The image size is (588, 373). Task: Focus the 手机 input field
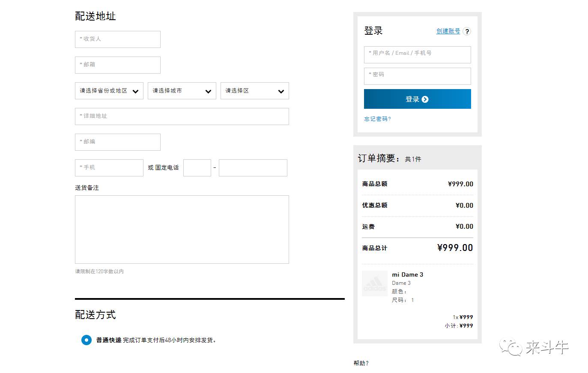pos(109,168)
